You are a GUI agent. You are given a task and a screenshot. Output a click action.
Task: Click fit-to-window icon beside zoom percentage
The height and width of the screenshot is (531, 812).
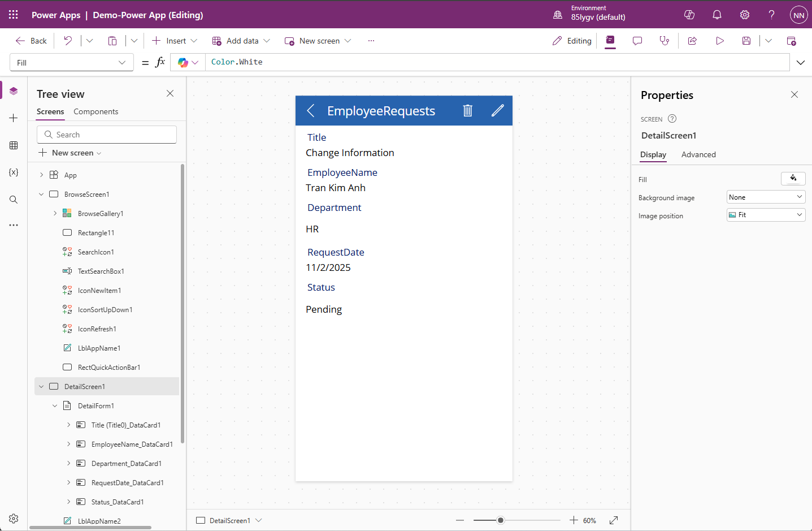tap(614, 520)
